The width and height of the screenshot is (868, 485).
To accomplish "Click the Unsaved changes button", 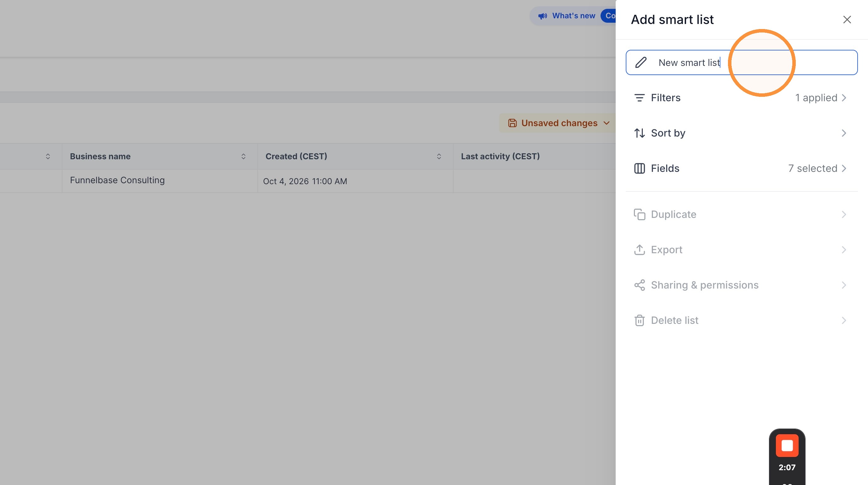I will pyautogui.click(x=558, y=123).
